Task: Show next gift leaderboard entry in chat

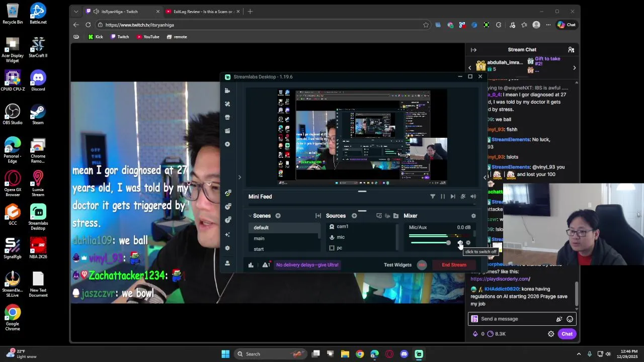Action: (574, 67)
